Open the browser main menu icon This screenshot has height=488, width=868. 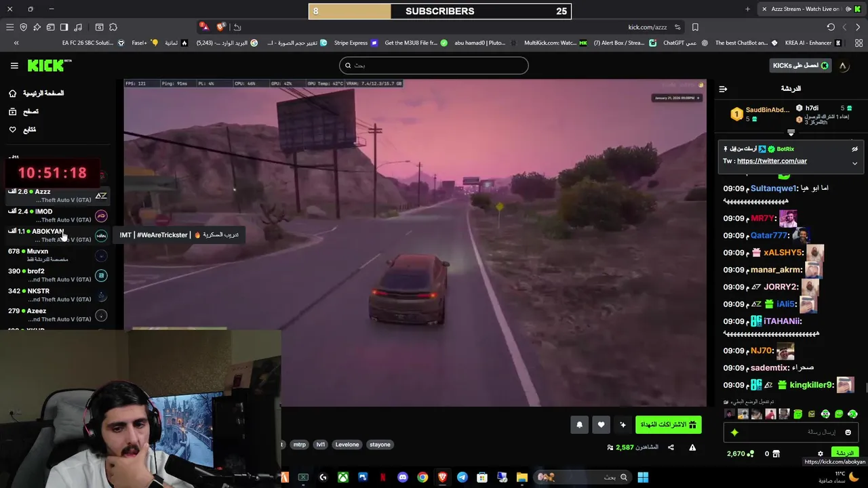pyautogui.click(x=9, y=27)
